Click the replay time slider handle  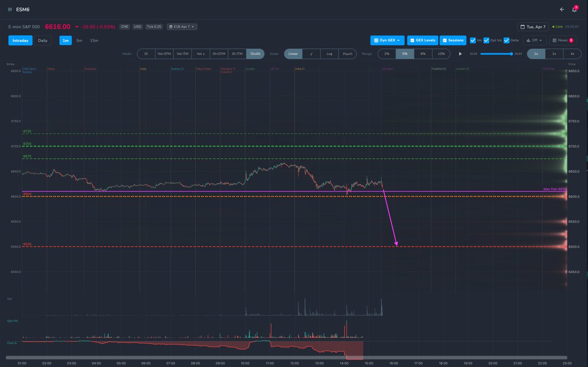512,54
